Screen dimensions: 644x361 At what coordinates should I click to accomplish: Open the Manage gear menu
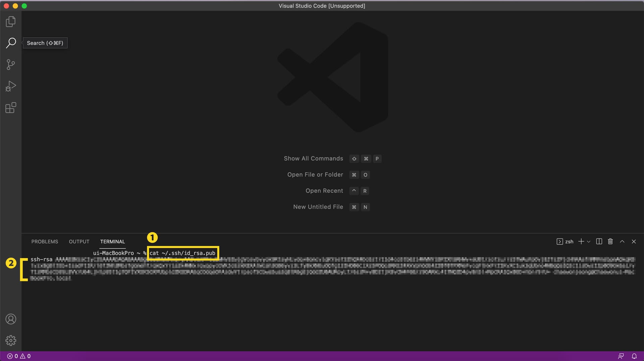point(10,340)
